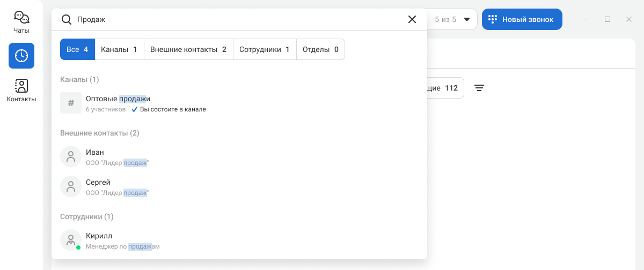The width and height of the screenshot is (644, 270).
Task: Click the calls counter button showing 112
Action: point(444,88)
